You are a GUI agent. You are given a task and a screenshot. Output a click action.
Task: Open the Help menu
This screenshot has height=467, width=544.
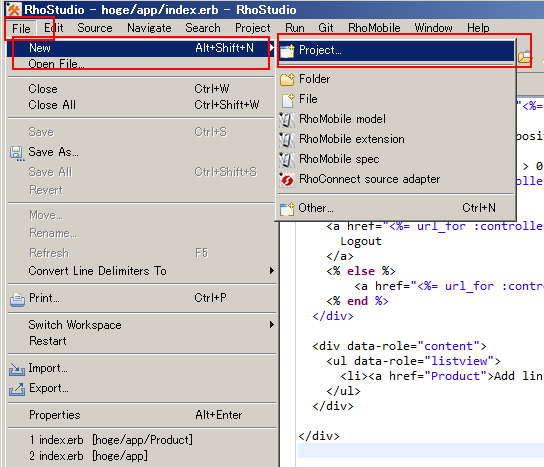478,28
